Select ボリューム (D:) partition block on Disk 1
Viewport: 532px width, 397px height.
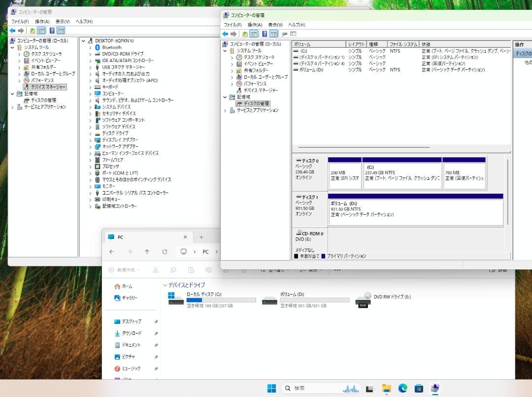416,209
